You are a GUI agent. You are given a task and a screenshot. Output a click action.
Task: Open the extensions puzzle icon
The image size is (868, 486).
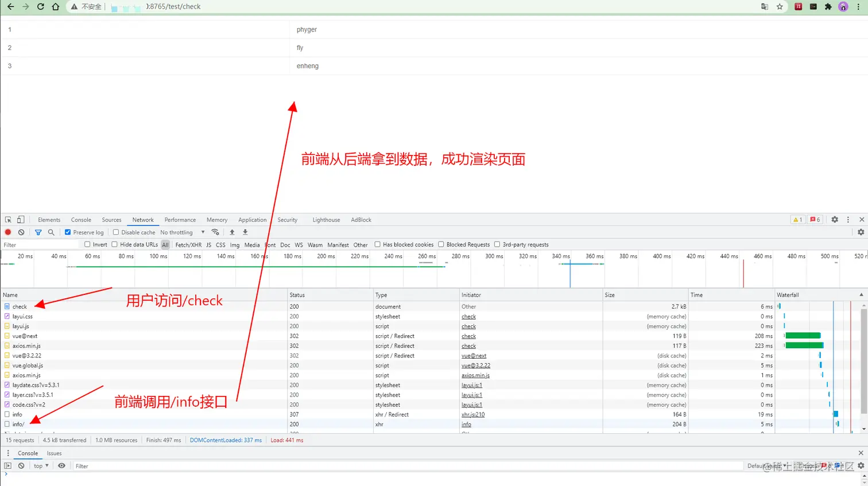coord(828,7)
